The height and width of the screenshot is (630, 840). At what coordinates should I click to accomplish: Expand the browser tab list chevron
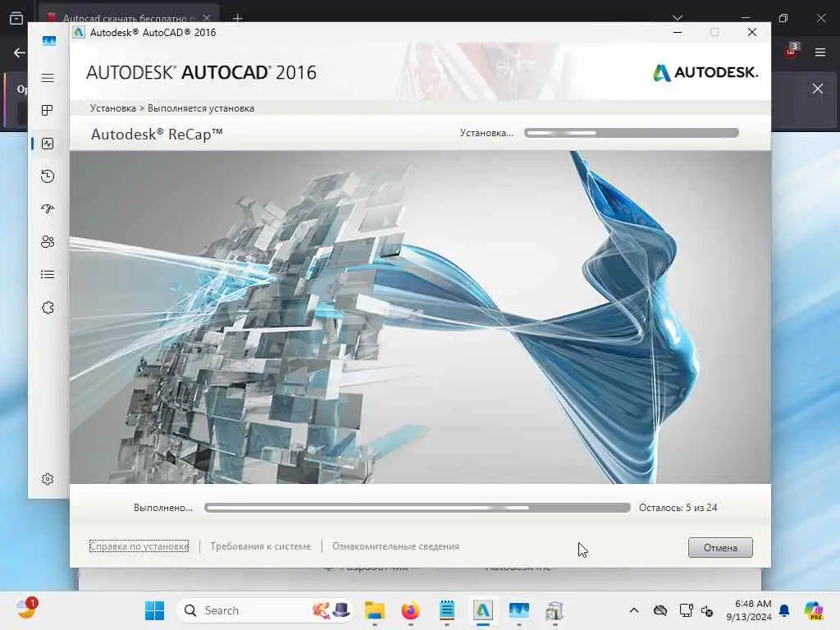[678, 18]
